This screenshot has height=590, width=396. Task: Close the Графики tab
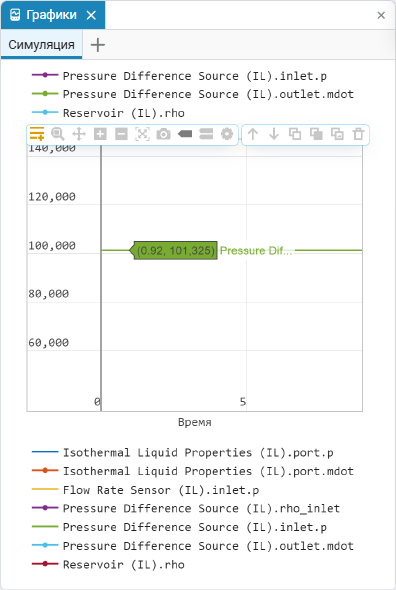pos(91,15)
